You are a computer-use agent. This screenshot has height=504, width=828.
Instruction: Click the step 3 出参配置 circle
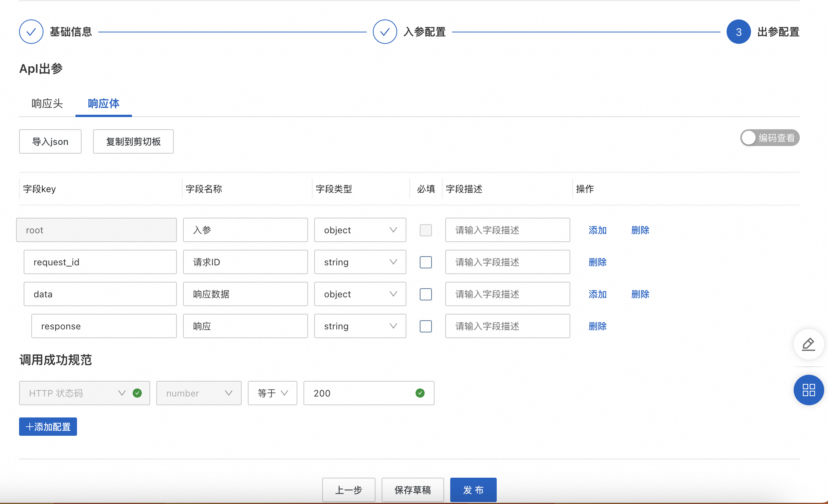738,32
